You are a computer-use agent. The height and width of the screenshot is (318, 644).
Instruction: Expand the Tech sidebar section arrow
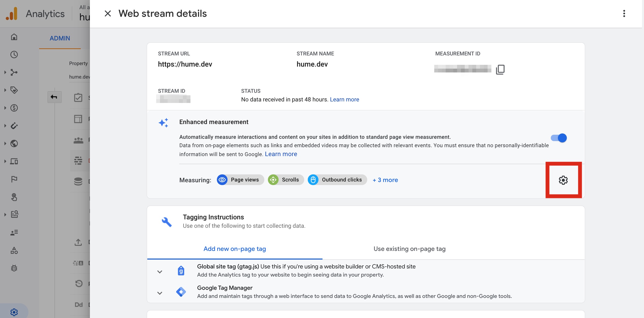click(x=5, y=161)
